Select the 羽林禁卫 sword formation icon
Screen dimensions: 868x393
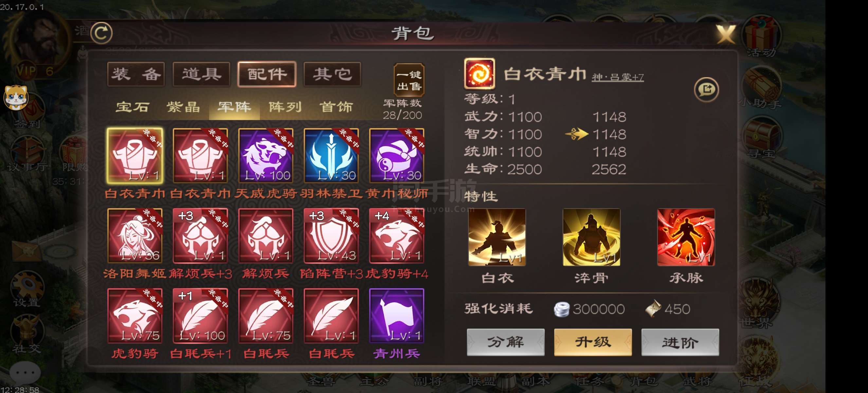pos(331,155)
